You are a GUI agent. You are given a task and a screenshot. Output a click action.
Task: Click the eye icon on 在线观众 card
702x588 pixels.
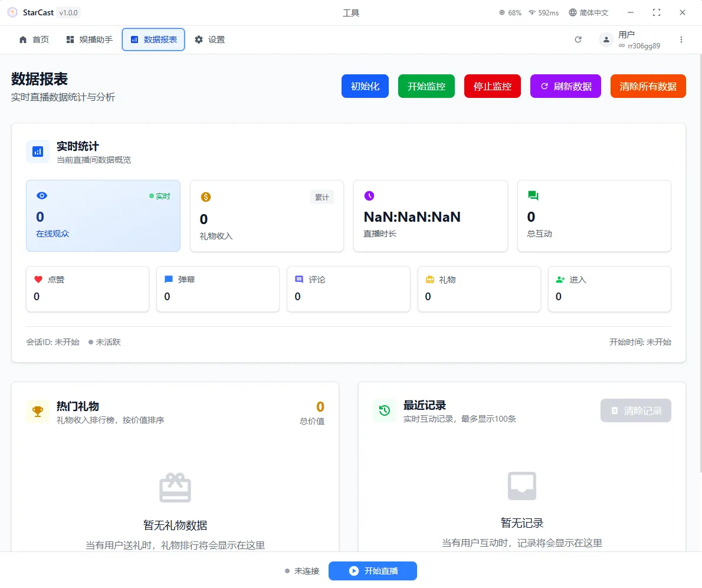tap(40, 195)
